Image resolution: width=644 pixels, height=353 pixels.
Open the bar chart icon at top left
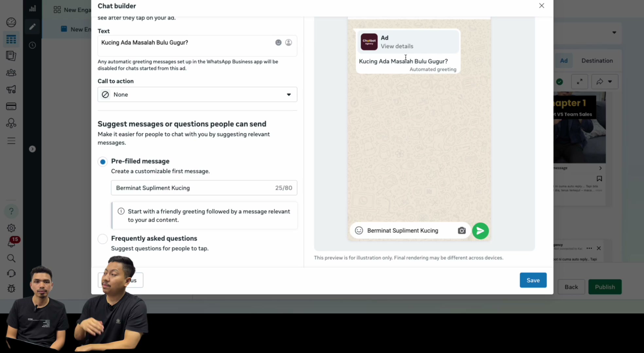click(32, 8)
